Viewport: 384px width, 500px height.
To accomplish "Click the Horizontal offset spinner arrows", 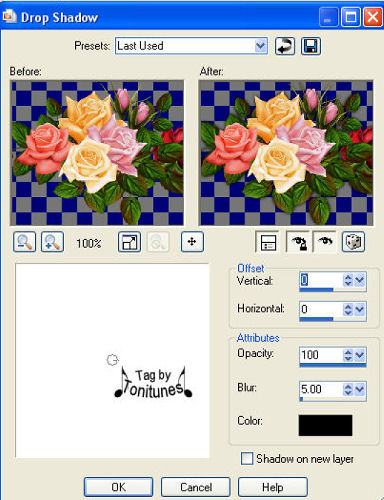I will [x=348, y=309].
